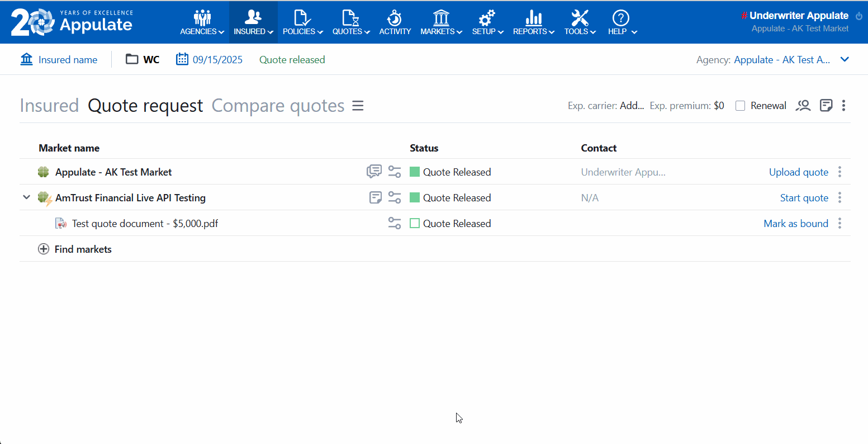Click the WC folder icon

pyautogui.click(x=132, y=59)
